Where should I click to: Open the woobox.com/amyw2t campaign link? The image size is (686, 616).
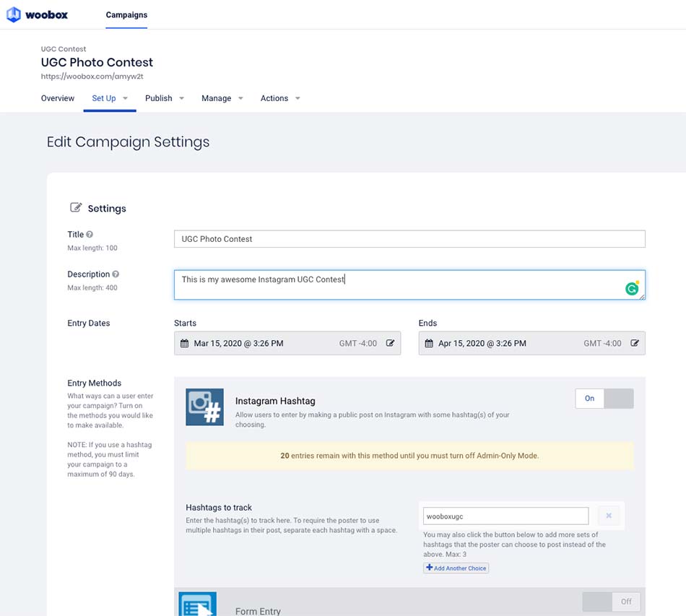click(x=92, y=76)
